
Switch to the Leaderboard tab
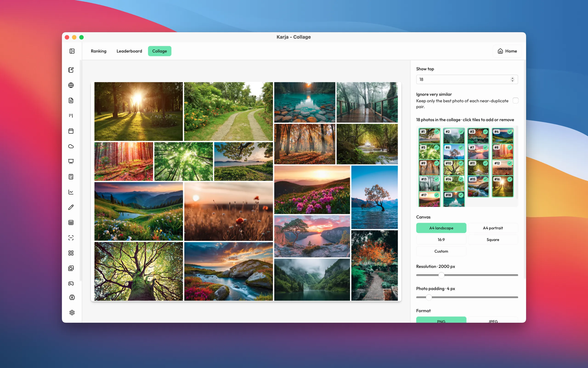pyautogui.click(x=129, y=51)
